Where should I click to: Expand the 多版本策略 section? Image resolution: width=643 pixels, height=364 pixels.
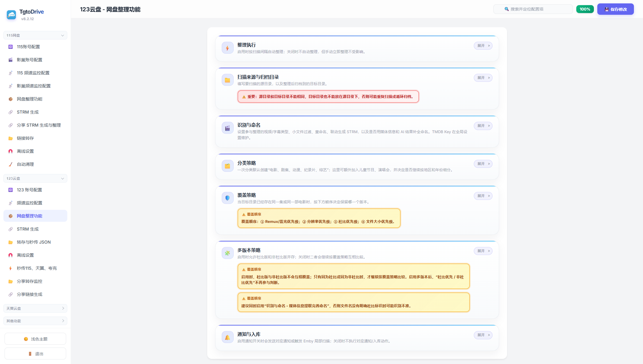point(483,251)
